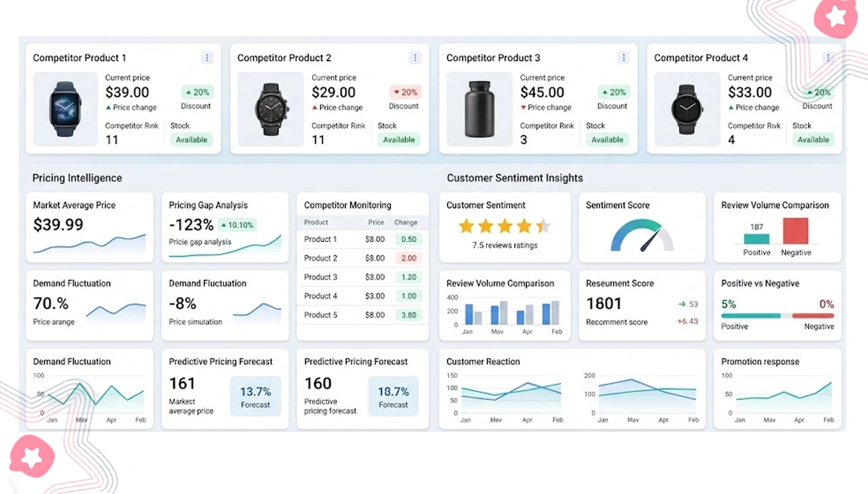Screen dimensions: 868x494
Task: Click the 1.20 change badge
Action: [x=409, y=277]
